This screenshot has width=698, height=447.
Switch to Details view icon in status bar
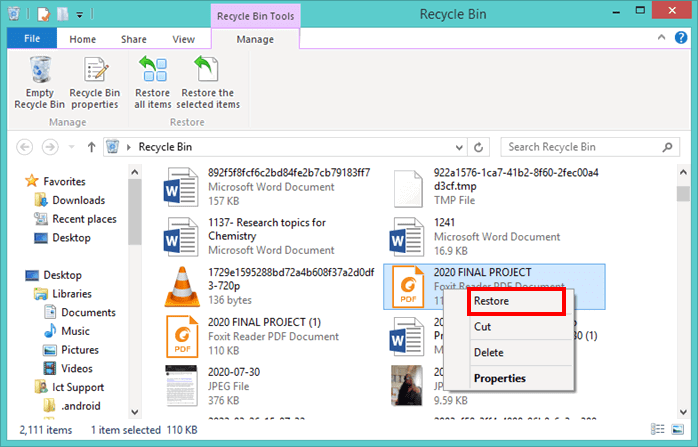point(657,429)
